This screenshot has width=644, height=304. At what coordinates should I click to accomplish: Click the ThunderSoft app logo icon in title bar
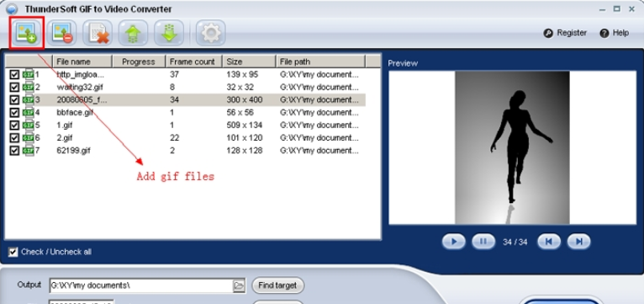point(12,9)
